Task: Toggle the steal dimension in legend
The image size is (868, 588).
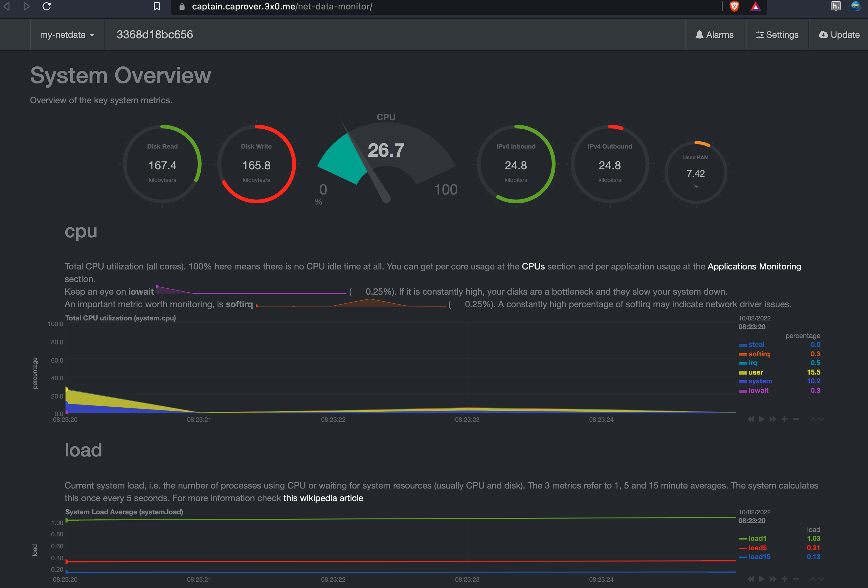Action: click(756, 345)
